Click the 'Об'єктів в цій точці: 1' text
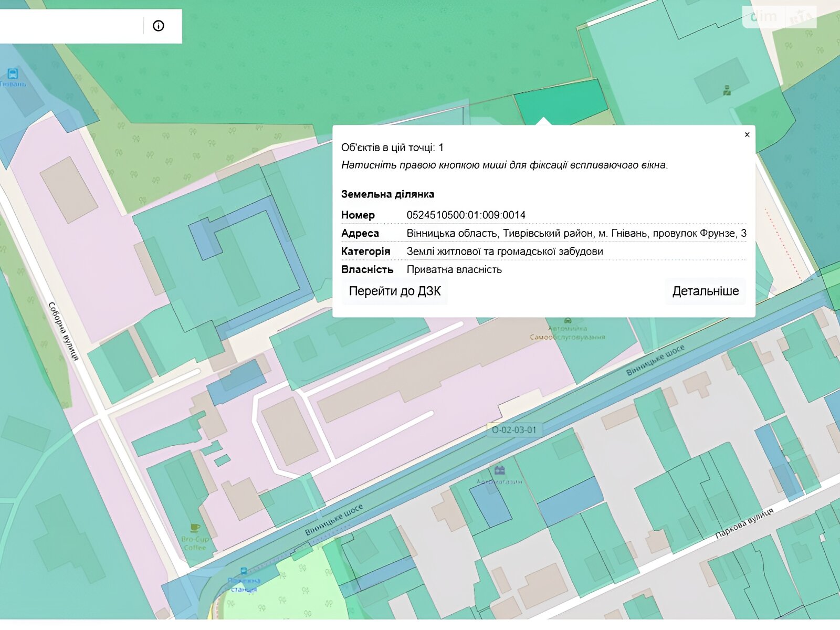 click(393, 148)
